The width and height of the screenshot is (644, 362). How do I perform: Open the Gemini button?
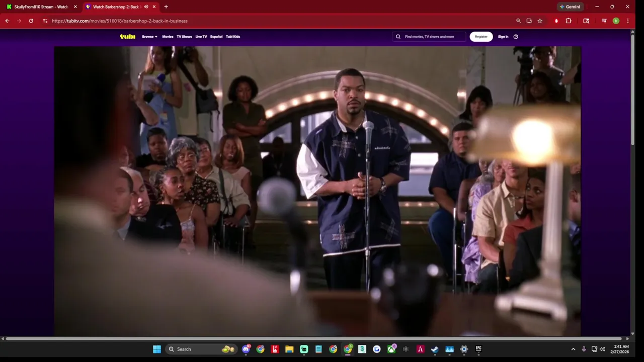click(x=570, y=7)
